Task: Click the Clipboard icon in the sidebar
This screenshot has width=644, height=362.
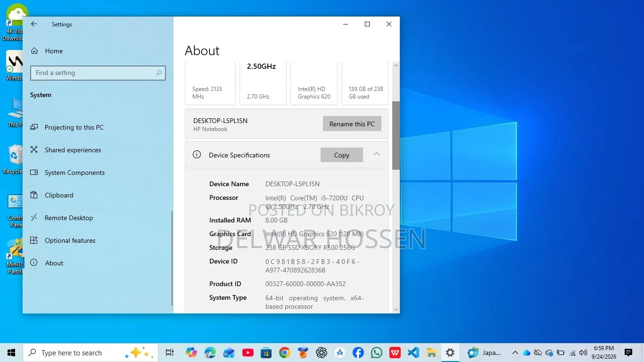Action: [34, 195]
